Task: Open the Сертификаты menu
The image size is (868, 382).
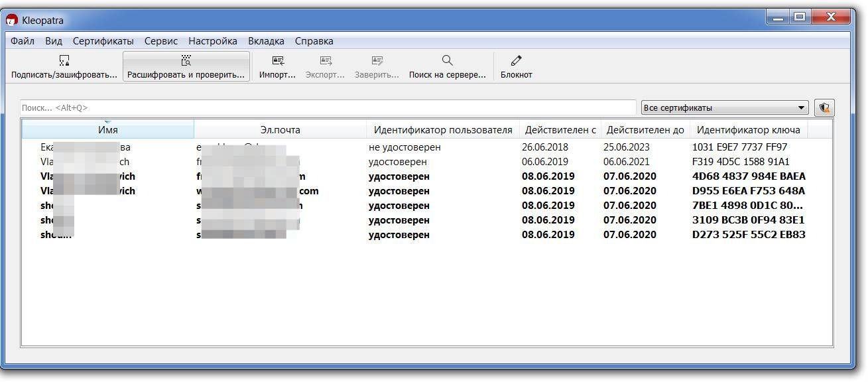Action: pos(103,41)
